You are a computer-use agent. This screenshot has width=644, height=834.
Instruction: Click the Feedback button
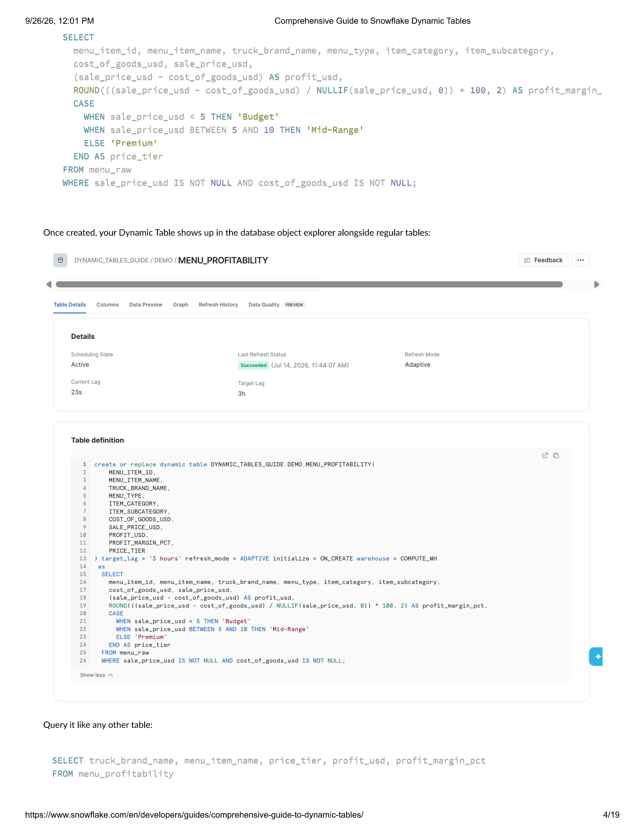[x=543, y=260]
